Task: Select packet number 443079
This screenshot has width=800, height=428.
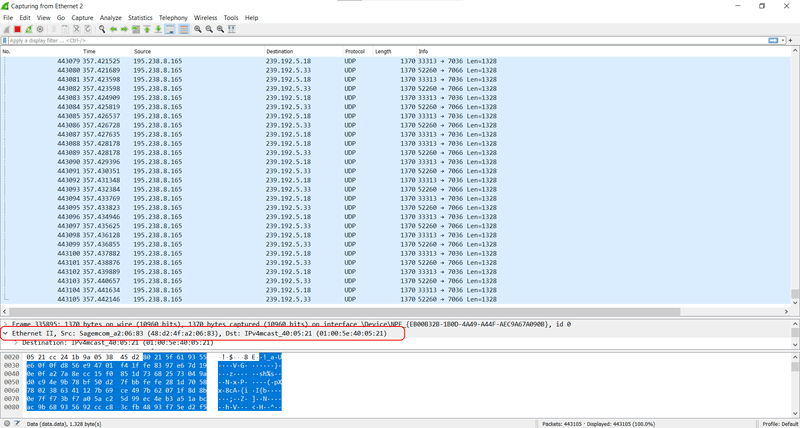Action: pos(395,61)
